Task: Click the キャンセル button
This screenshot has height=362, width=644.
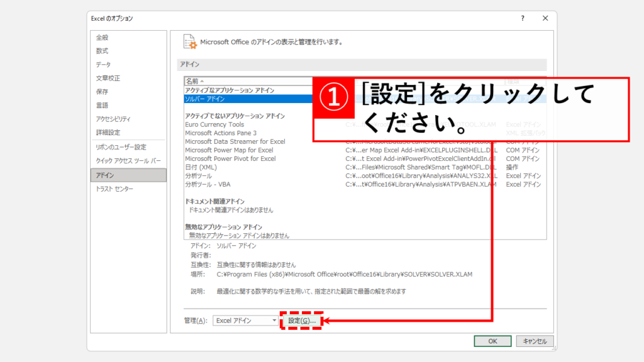Action: tap(535, 341)
